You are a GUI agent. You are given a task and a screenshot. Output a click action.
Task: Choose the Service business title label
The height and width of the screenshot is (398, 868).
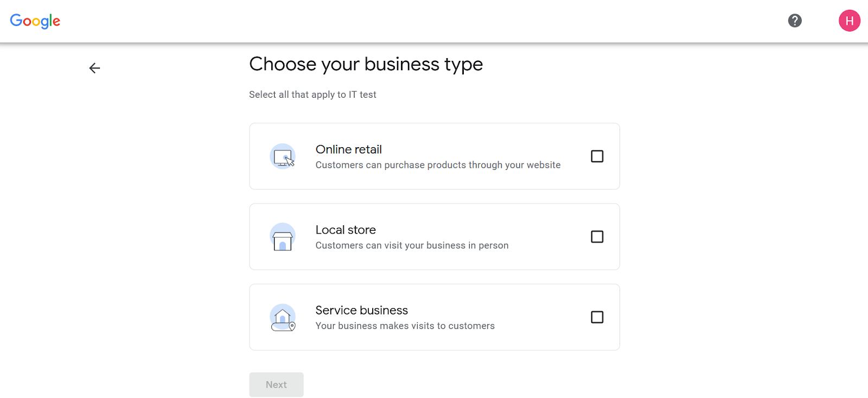(362, 310)
